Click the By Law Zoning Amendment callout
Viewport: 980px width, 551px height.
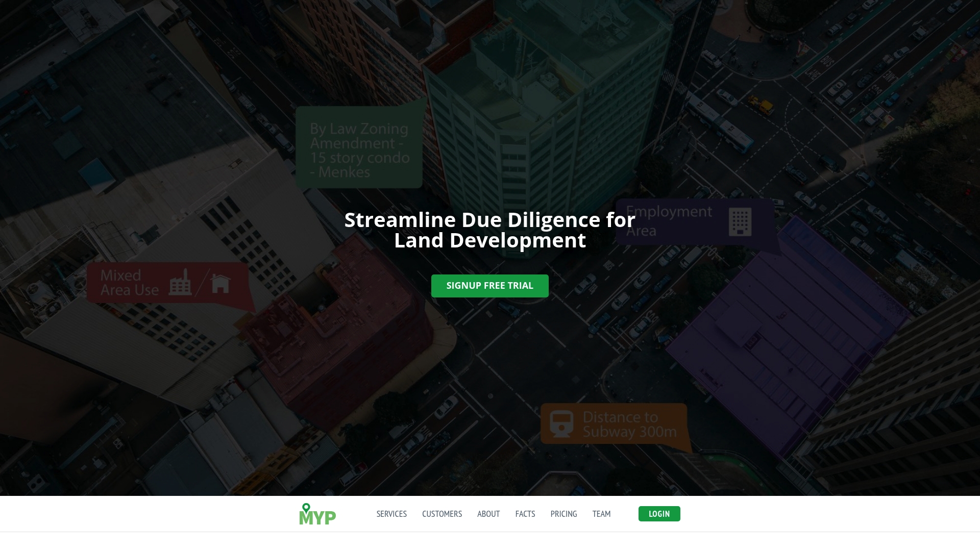(x=359, y=147)
